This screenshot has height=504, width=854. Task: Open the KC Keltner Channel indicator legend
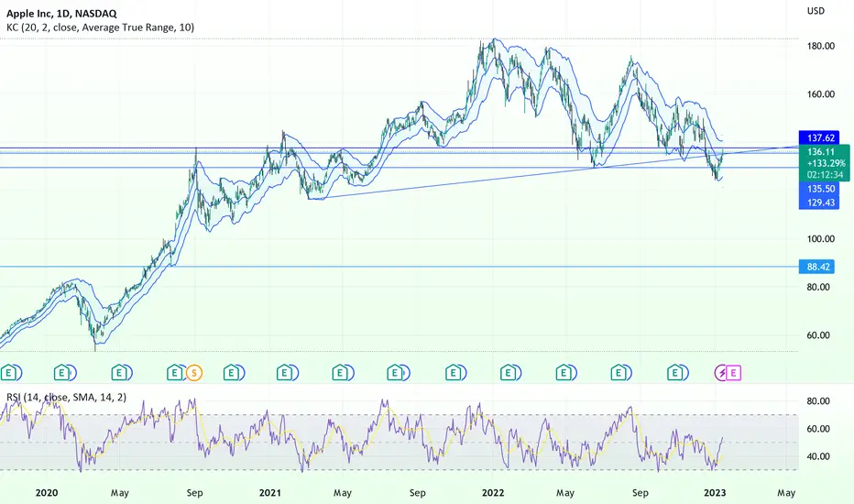(100, 27)
